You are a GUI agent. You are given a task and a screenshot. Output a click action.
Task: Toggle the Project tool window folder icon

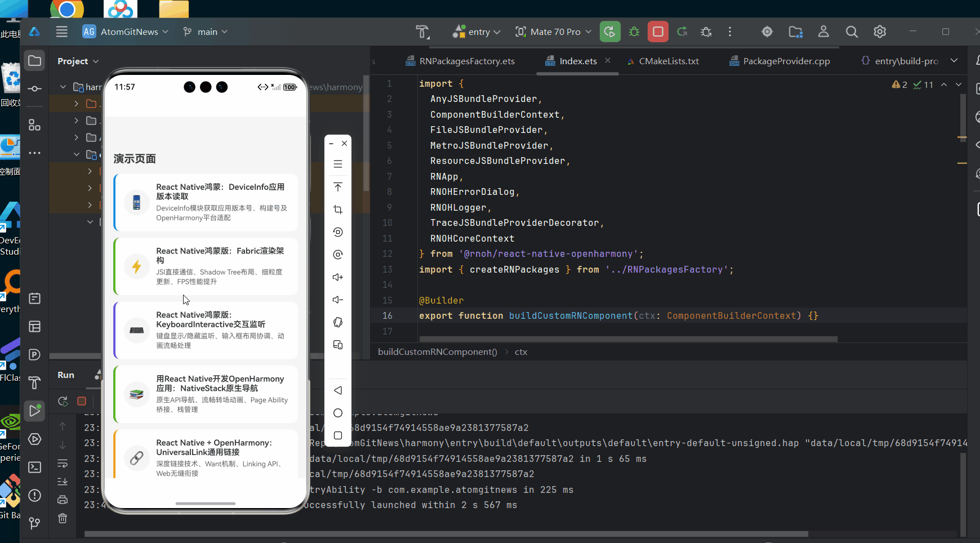click(x=34, y=61)
